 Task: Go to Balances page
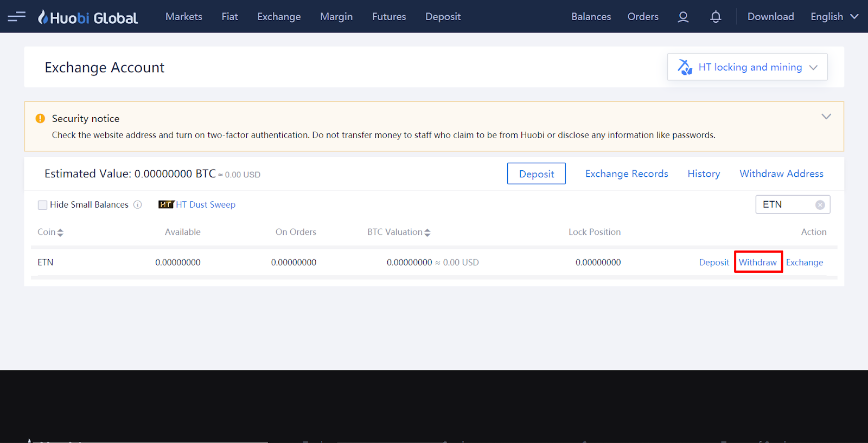pyautogui.click(x=591, y=17)
